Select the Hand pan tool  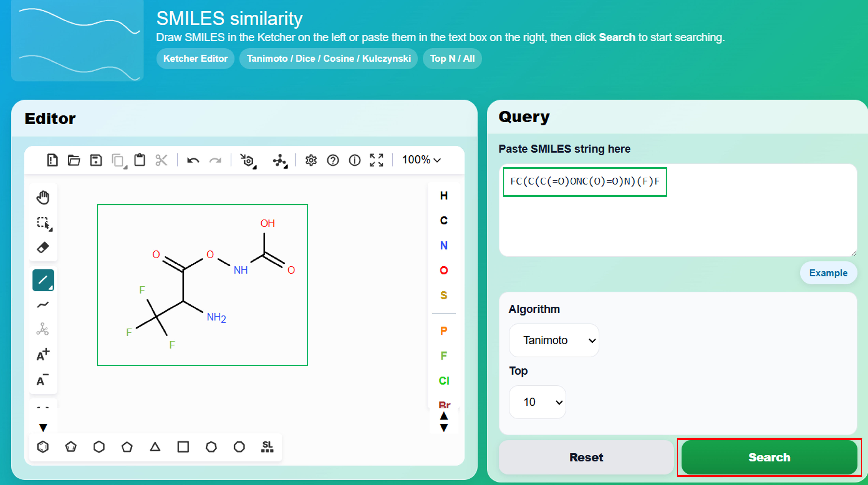43,197
